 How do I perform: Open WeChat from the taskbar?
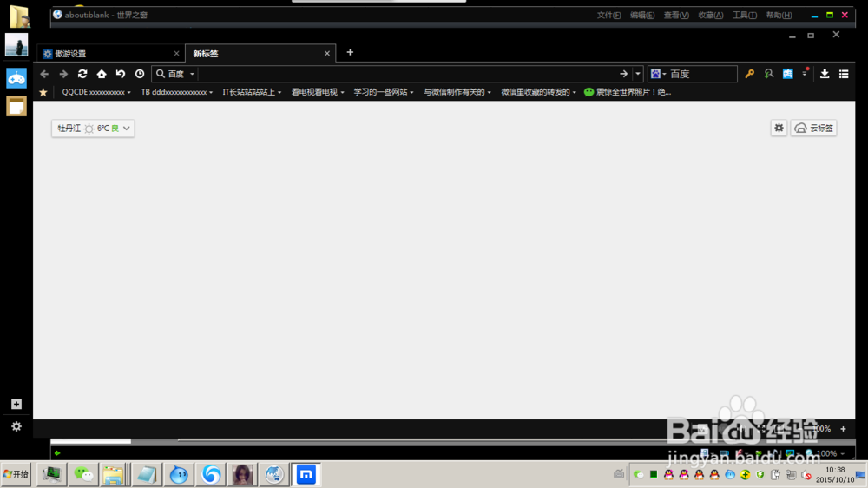coord(83,475)
